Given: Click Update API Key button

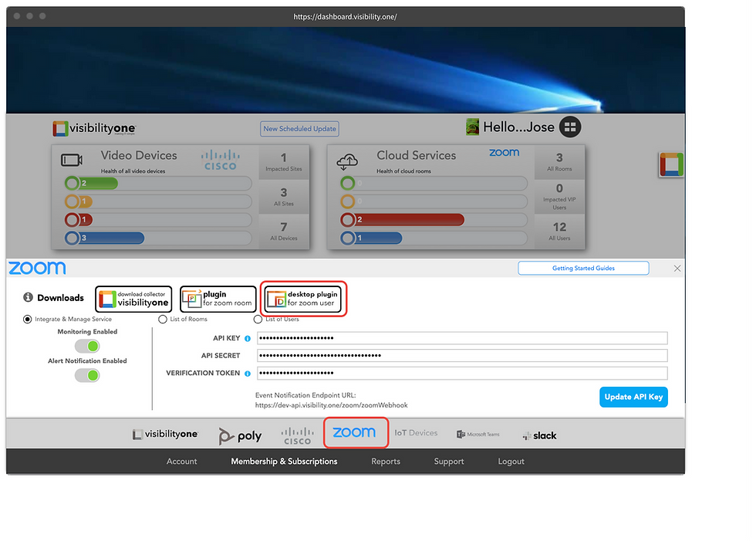Looking at the screenshot, I should click(x=633, y=397).
